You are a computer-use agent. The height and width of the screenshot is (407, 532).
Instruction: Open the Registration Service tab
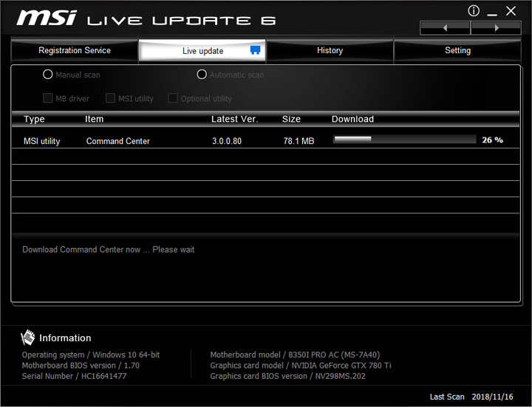click(x=75, y=50)
